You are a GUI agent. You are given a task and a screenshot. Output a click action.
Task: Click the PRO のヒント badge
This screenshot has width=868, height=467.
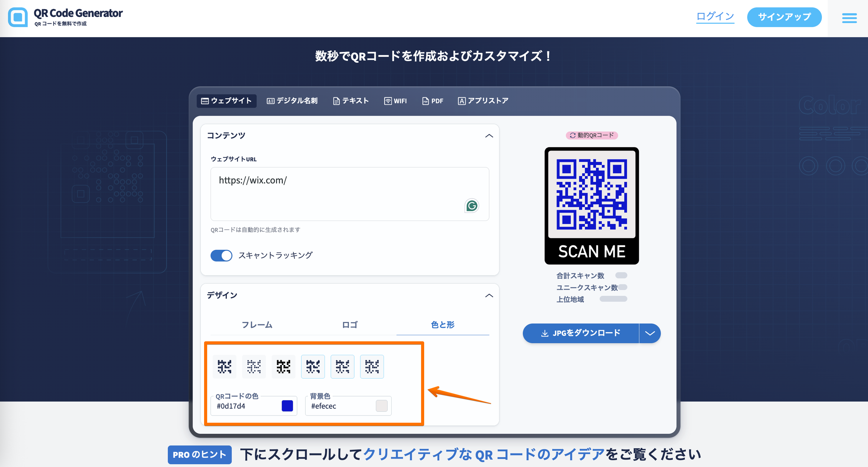(200, 455)
